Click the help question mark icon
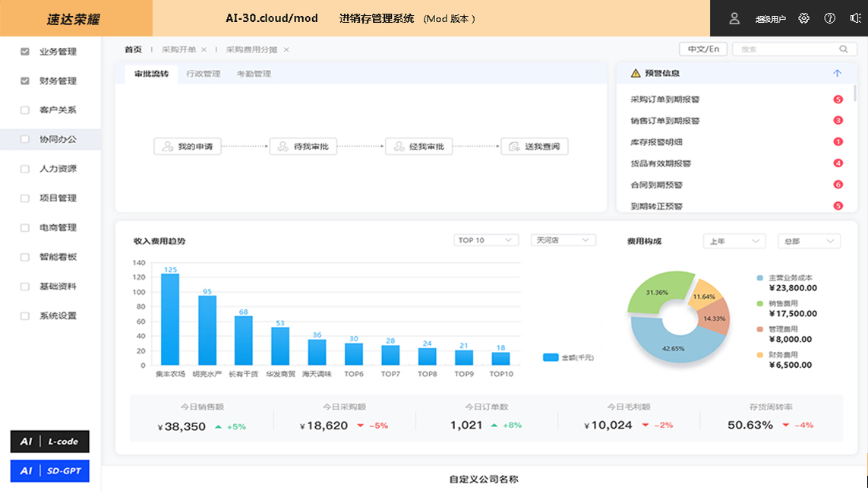This screenshot has width=868, height=491. [x=829, y=18]
